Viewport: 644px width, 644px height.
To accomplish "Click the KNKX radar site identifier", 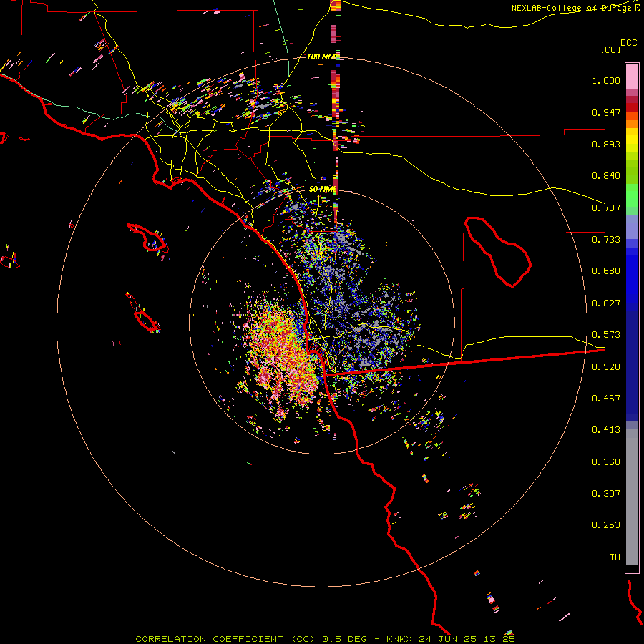I will point(401,639).
